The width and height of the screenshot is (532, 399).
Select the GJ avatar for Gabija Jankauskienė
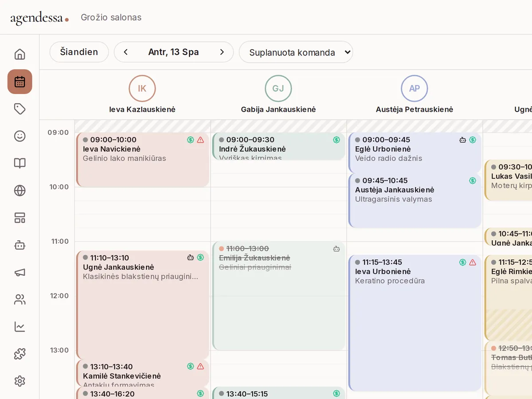pos(278,88)
